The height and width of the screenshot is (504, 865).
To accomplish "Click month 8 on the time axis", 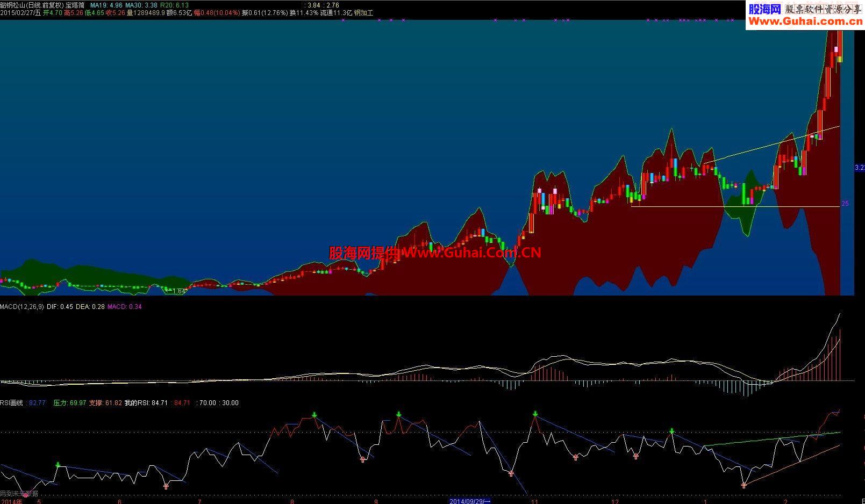I will click(292, 501).
